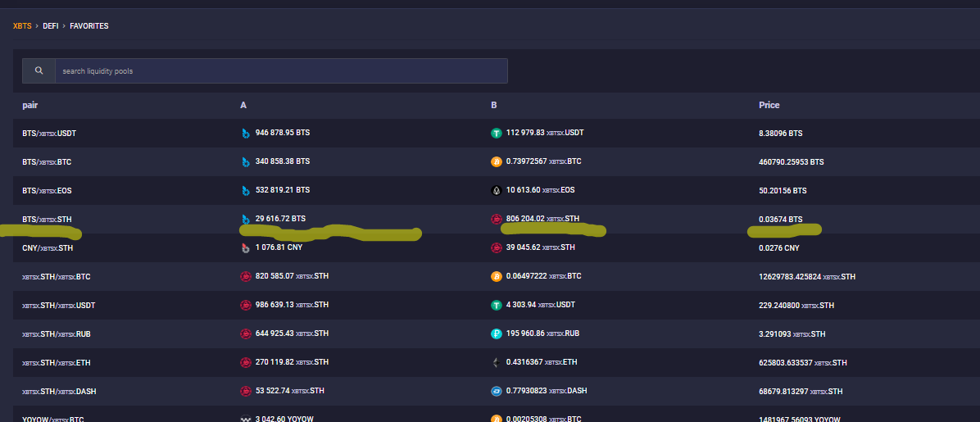Select the 8.38096 BTS price
This screenshot has height=422, width=980.
(781, 134)
